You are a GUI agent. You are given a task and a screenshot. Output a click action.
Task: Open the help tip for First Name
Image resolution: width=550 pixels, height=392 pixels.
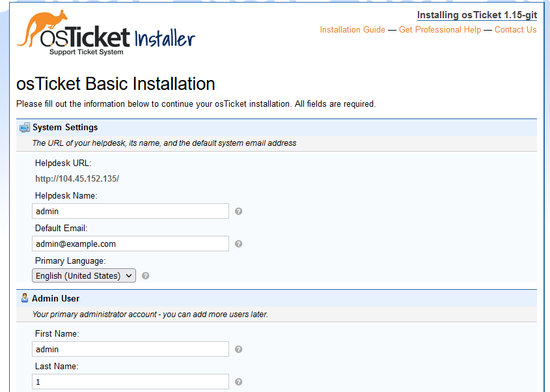[x=239, y=349]
